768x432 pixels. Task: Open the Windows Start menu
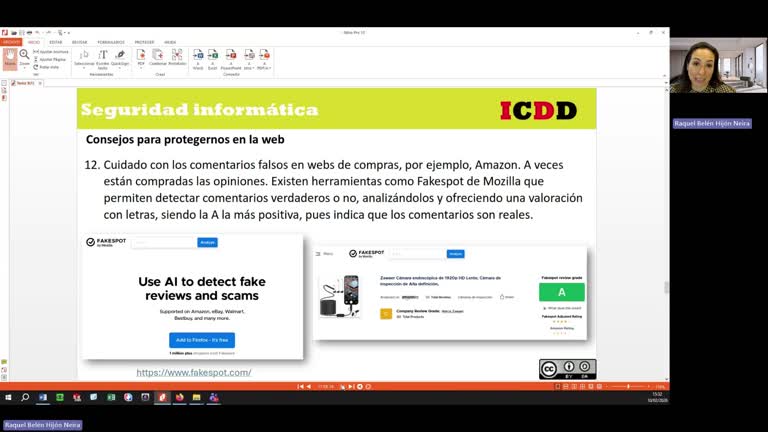point(8,397)
